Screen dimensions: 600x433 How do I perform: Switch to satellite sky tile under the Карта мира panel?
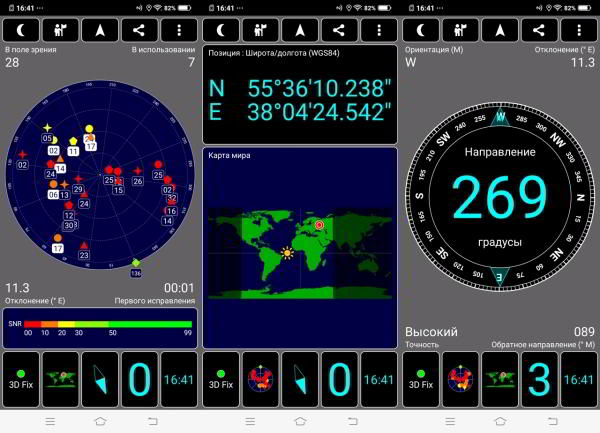point(260,379)
